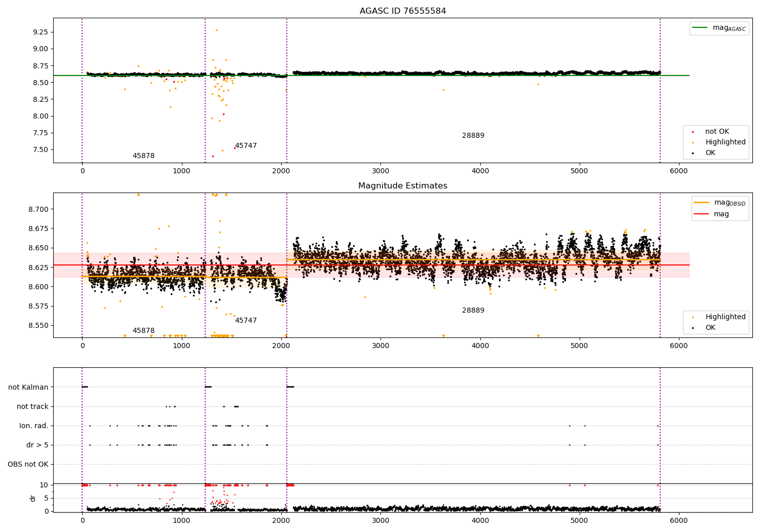Click the red line sample for mag legend entry
Image resolution: width=760 pixels, height=532 pixels.
click(x=702, y=214)
